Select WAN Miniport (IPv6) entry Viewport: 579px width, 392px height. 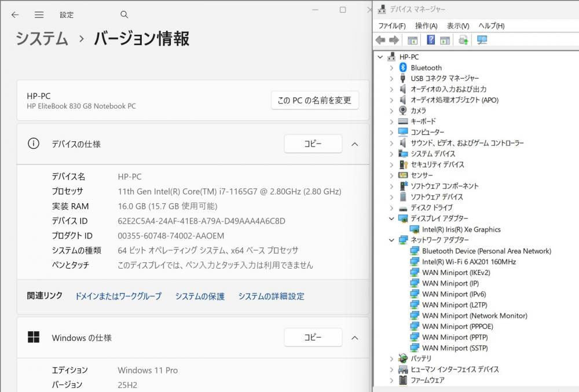[454, 294]
